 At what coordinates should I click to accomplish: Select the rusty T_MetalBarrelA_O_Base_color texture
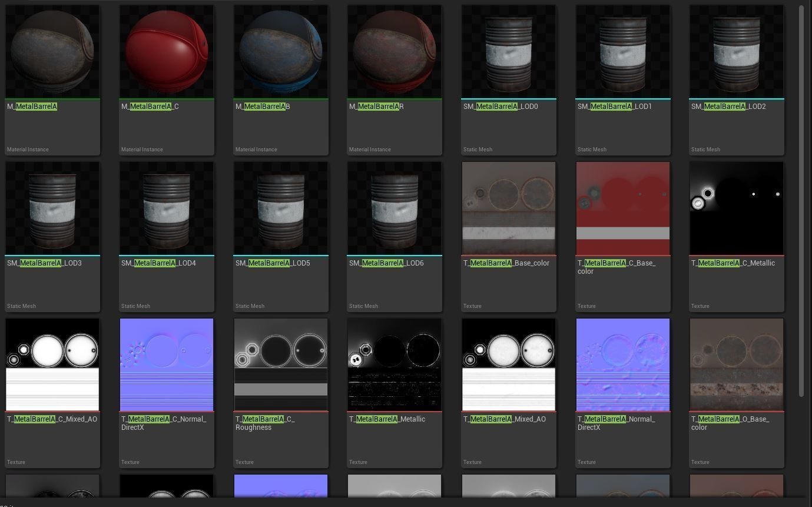pyautogui.click(x=737, y=393)
